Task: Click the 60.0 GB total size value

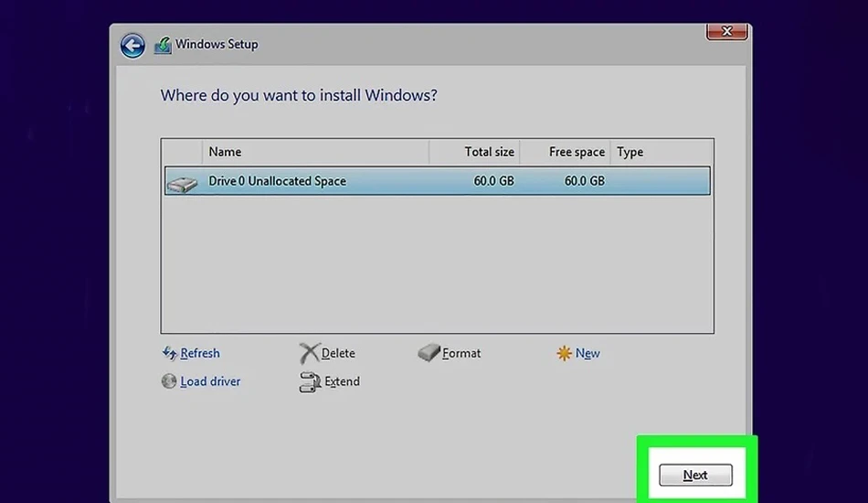Action: click(493, 181)
